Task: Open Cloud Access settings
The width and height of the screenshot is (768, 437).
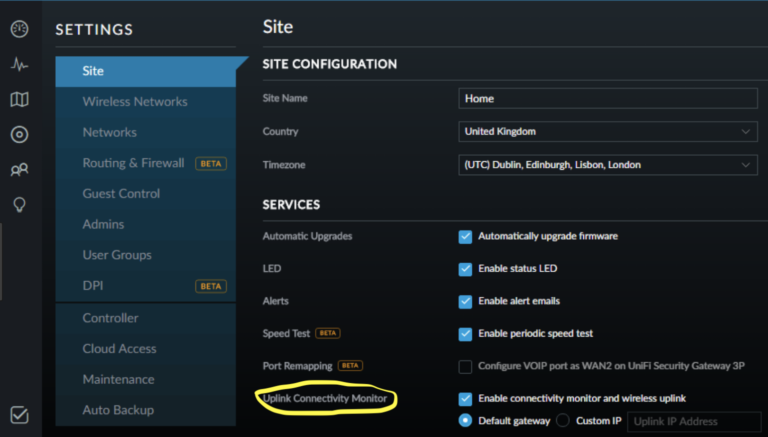Action: 145,349
